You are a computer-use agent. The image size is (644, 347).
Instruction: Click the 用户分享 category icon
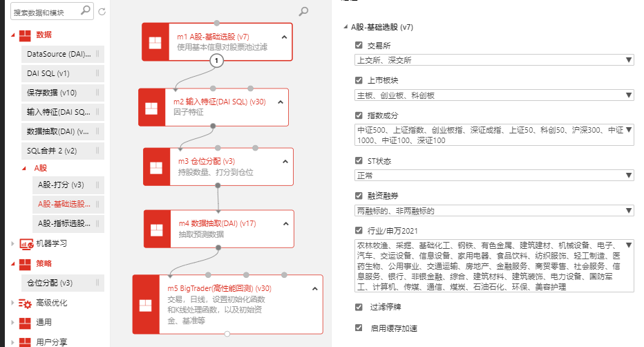(x=25, y=342)
